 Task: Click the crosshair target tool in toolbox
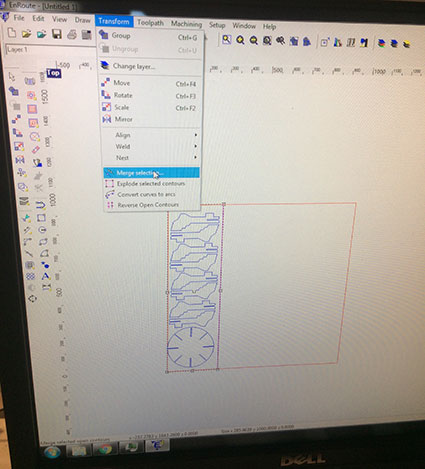pos(32,298)
